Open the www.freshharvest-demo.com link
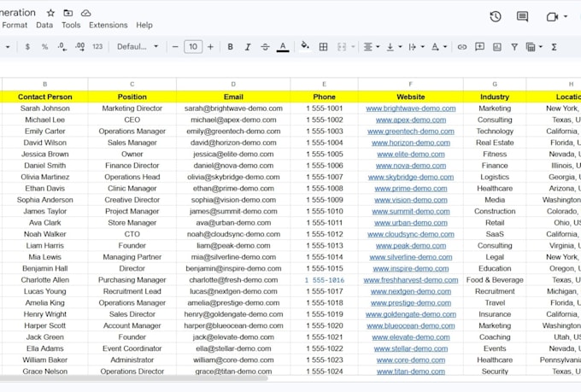This screenshot has width=581, height=392. 411,280
